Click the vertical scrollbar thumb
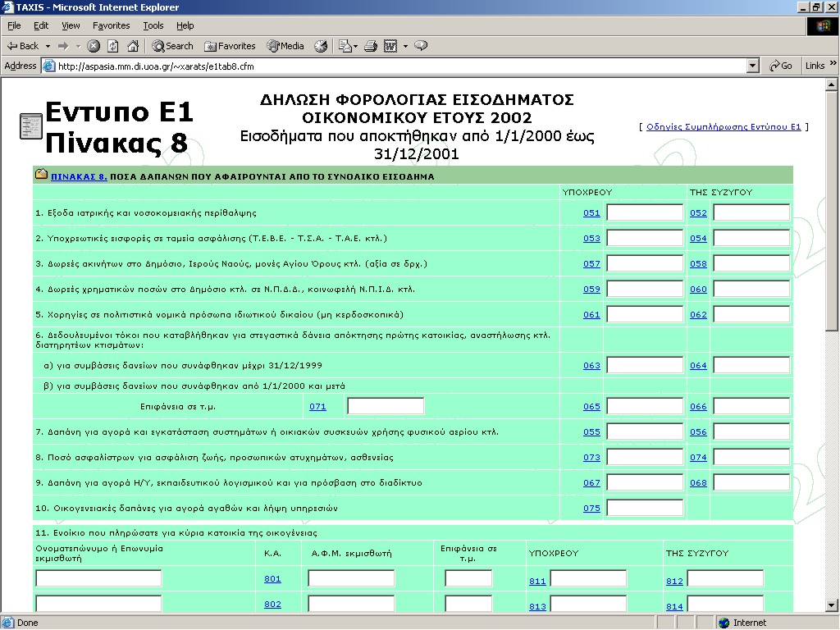The width and height of the screenshot is (840, 630). click(832, 211)
